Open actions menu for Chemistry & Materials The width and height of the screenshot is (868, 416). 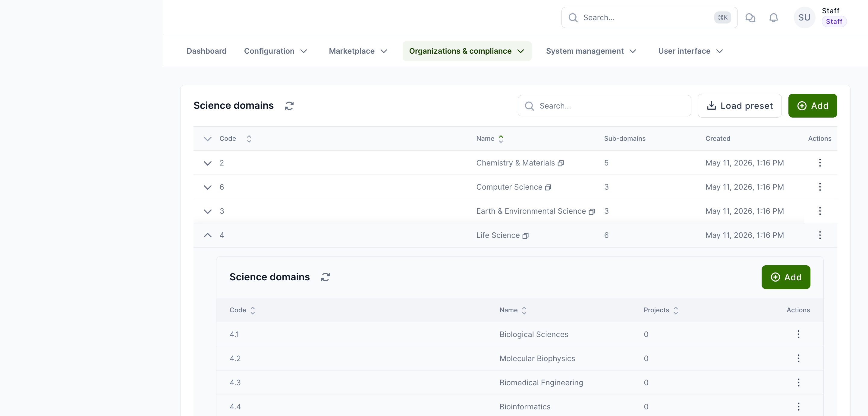click(x=820, y=163)
